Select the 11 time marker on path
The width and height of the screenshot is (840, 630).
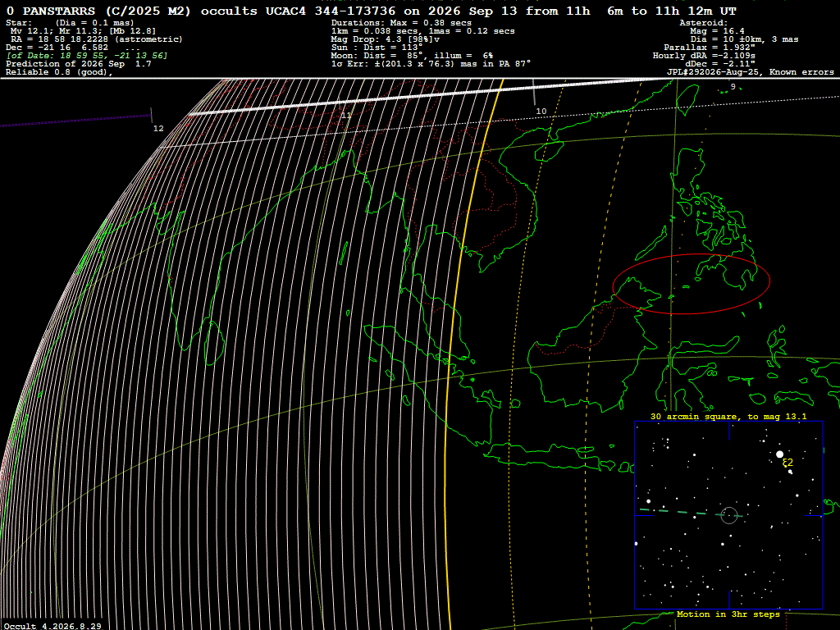coord(346,115)
